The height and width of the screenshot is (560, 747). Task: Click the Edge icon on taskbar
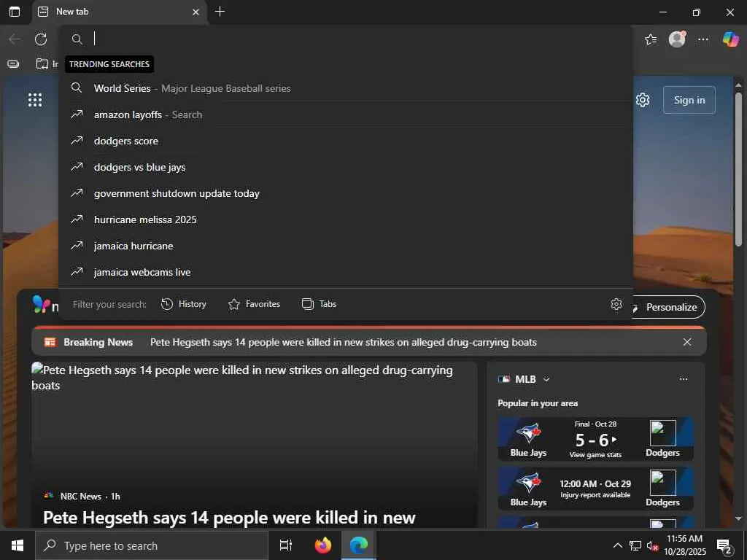[359, 545]
